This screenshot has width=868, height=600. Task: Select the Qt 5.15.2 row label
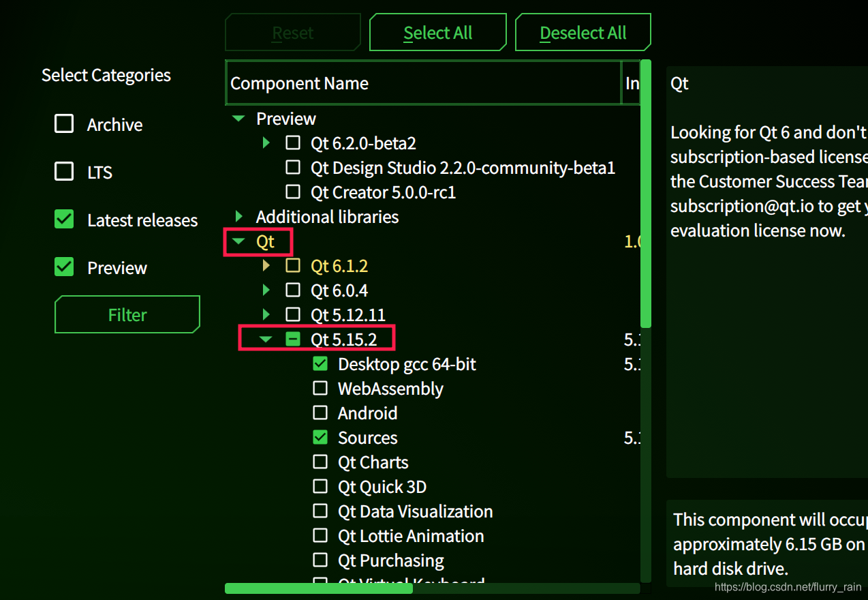(344, 340)
